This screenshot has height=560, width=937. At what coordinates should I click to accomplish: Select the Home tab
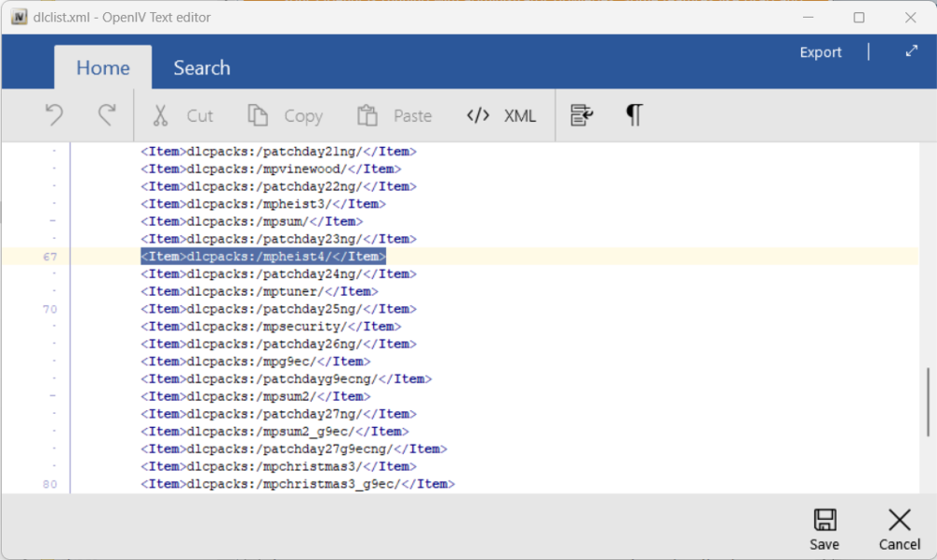103,67
